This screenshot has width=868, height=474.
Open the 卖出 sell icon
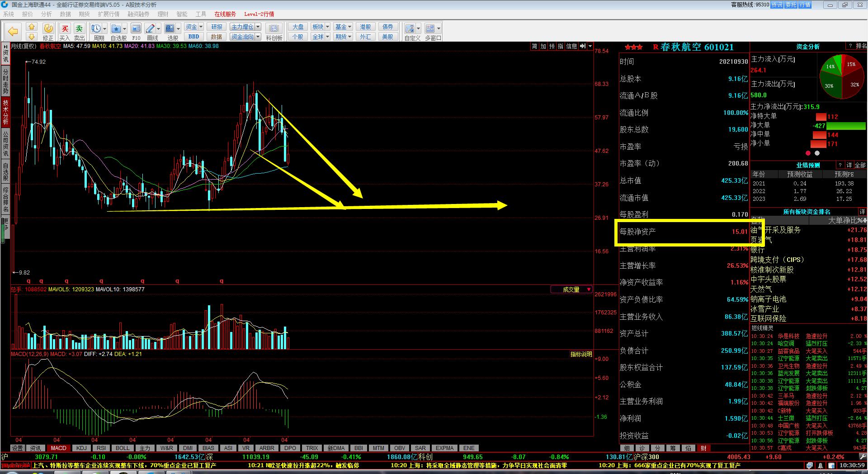click(x=79, y=29)
